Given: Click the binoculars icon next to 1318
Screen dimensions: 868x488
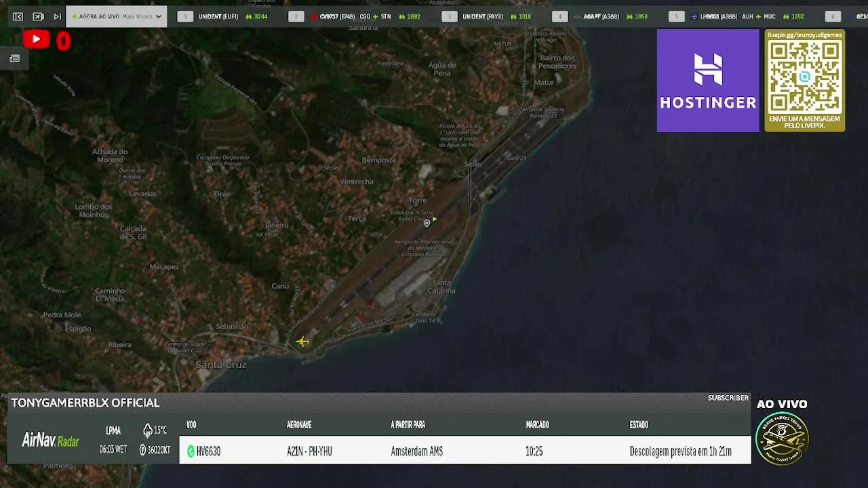Looking at the screenshot, I should 514,16.
